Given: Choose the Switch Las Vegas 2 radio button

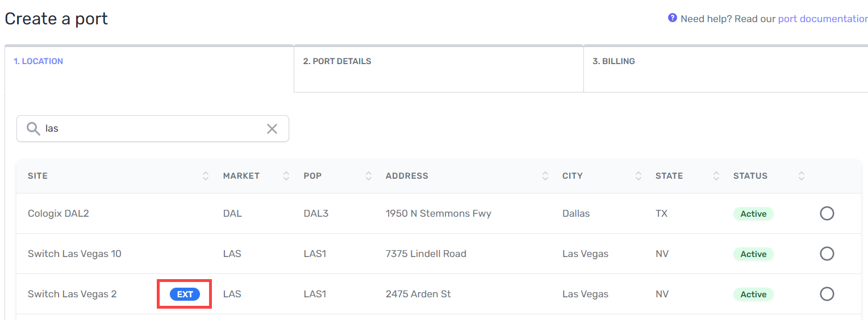Looking at the screenshot, I should coord(827,294).
